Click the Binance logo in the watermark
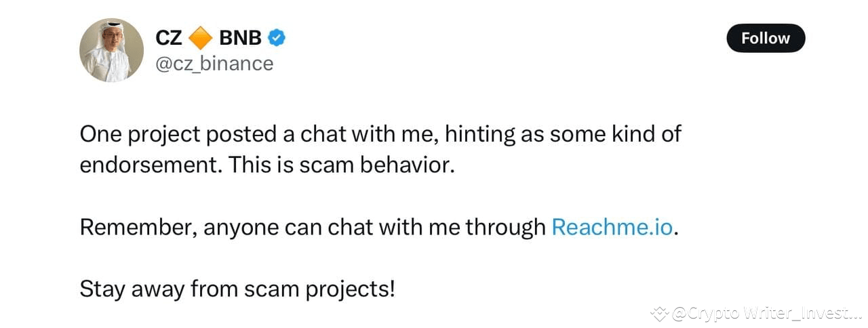 coord(659,313)
